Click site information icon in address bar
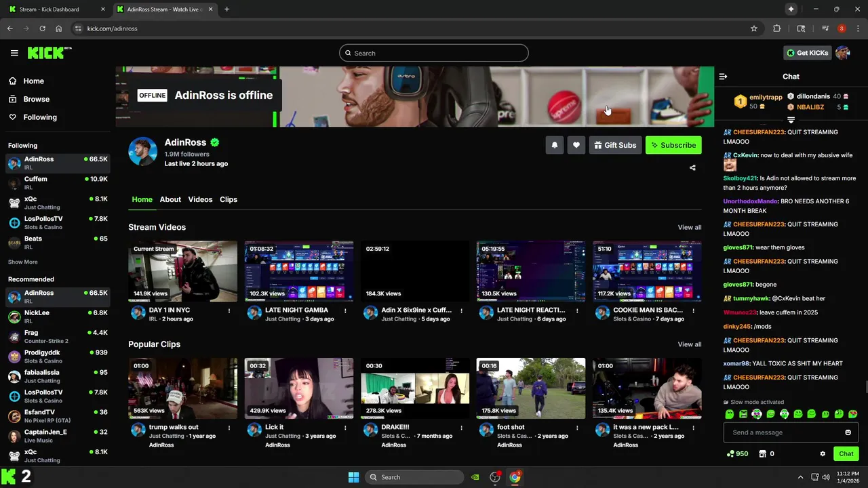Screen dimensions: 868x488 point(78,28)
